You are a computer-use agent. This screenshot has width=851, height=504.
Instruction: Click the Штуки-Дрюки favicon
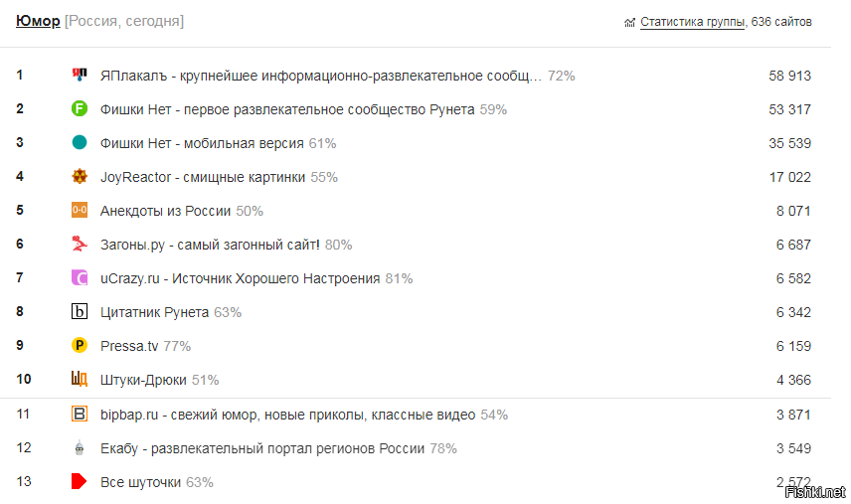point(80,379)
